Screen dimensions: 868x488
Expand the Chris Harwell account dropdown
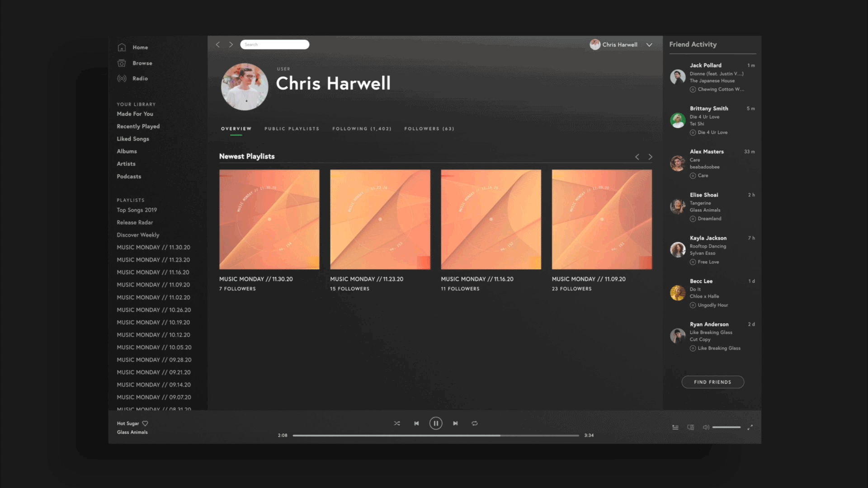[649, 45]
